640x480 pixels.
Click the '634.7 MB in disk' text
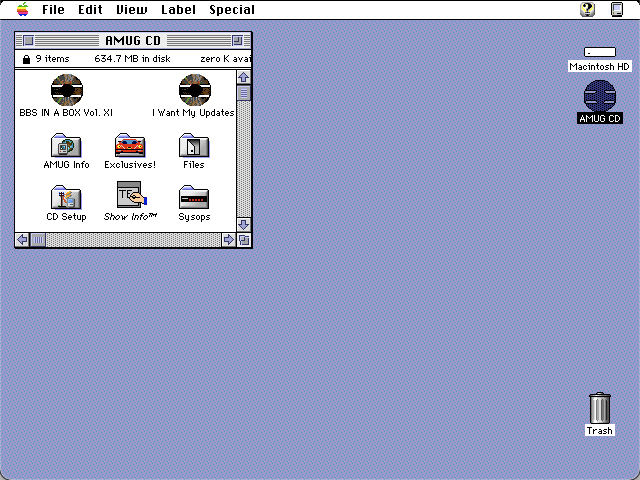click(x=132, y=59)
